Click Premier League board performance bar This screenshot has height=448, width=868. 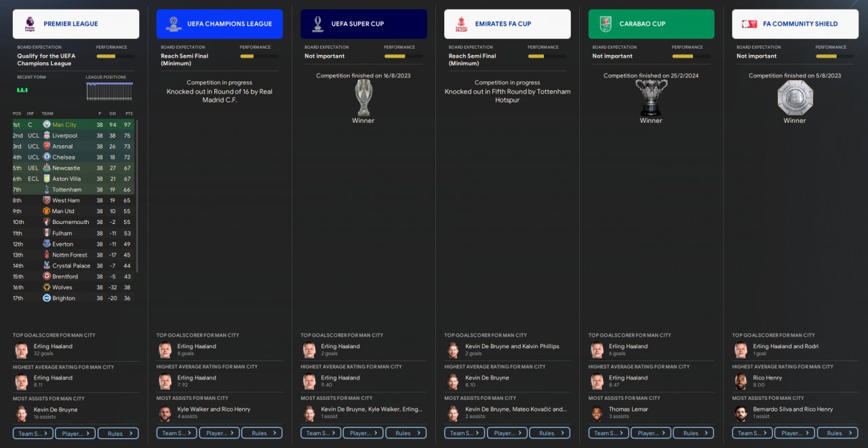coord(115,56)
